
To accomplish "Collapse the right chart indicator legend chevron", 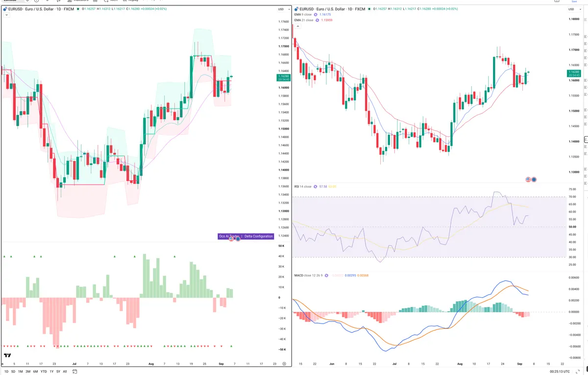I will [298, 26].
